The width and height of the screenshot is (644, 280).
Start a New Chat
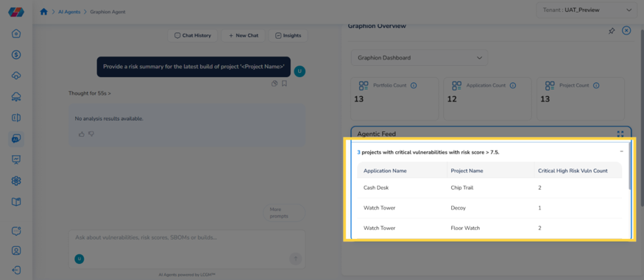(x=243, y=35)
